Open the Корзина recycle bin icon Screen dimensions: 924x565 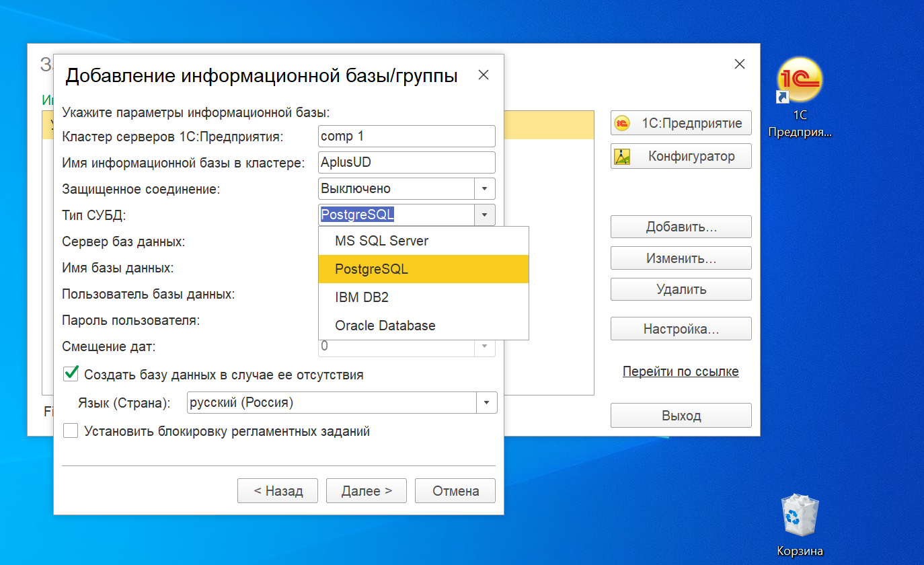point(800,525)
